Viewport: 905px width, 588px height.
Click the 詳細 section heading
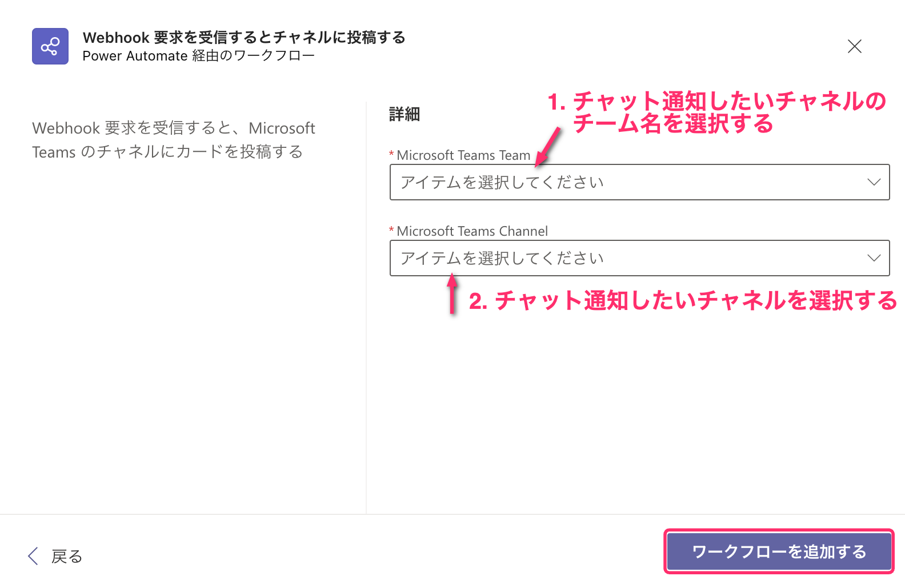click(x=405, y=114)
